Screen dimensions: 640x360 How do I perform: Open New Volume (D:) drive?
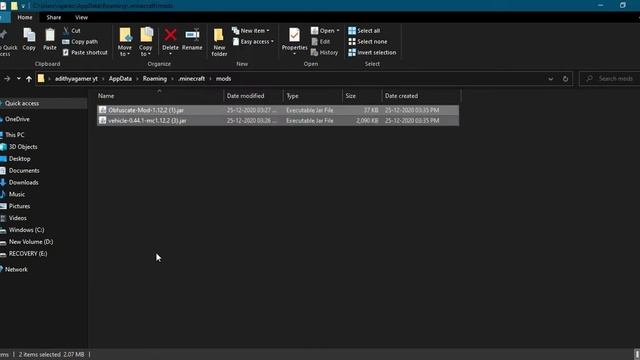click(31, 242)
